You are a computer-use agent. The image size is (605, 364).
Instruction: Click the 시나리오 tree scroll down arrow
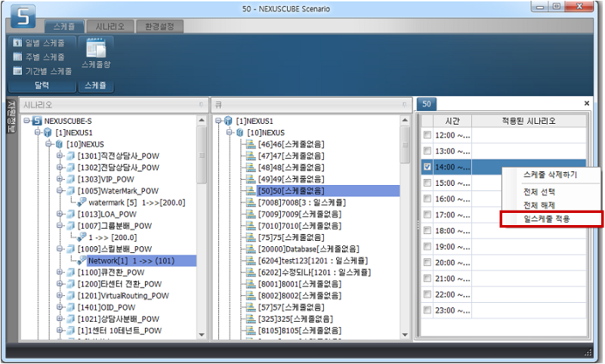[202, 335]
